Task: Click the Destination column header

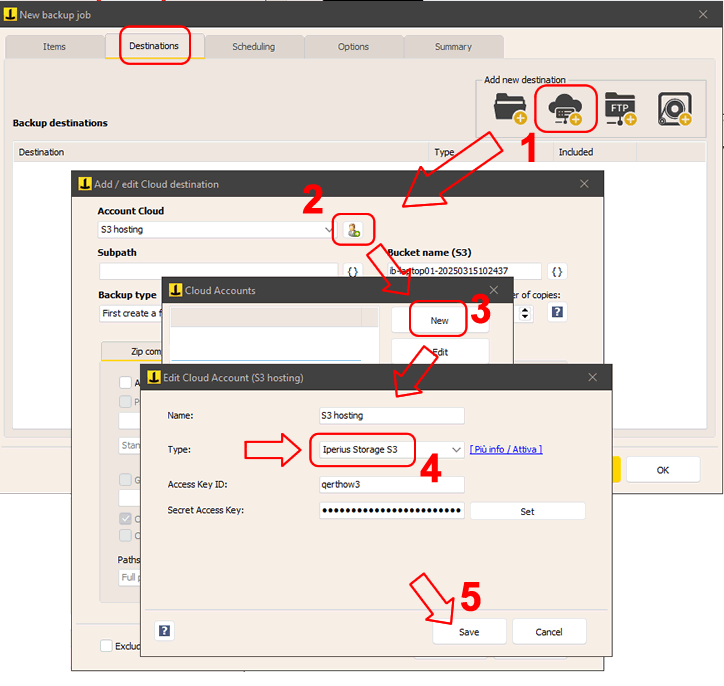Action: (221, 152)
